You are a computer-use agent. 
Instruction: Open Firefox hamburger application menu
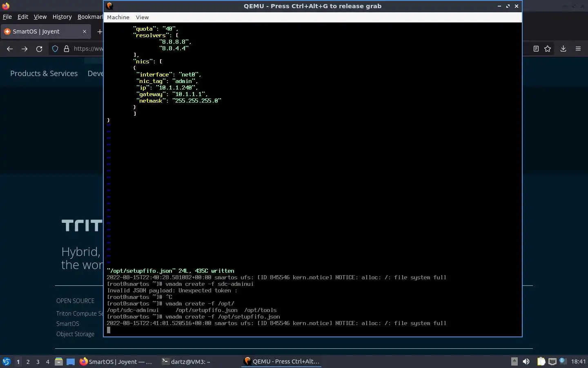click(x=578, y=49)
